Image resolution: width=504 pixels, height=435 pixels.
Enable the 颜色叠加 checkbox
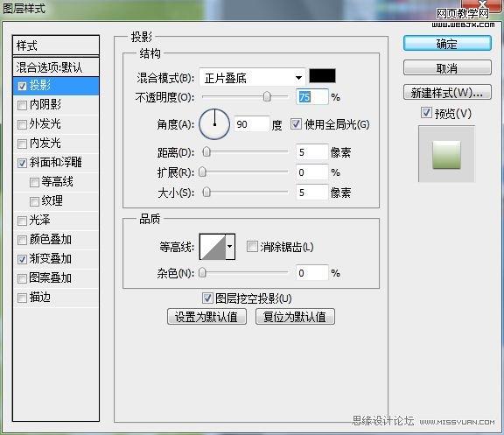(x=22, y=240)
